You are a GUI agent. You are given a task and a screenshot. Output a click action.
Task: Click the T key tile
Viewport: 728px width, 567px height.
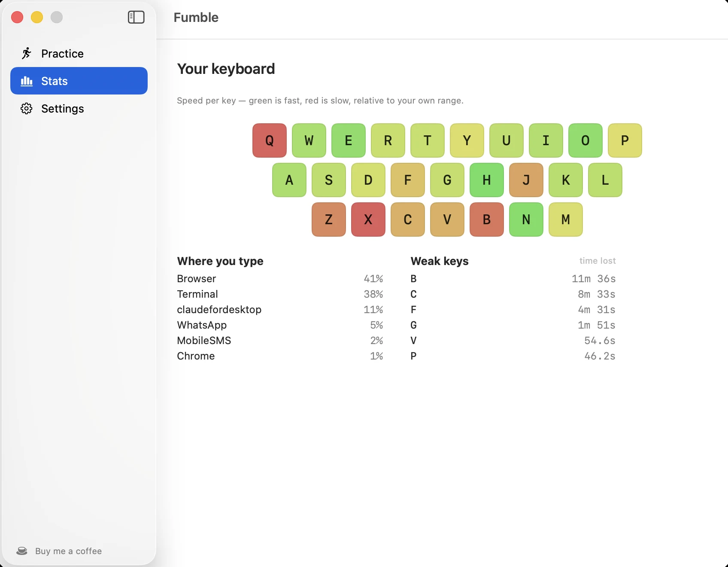(428, 140)
